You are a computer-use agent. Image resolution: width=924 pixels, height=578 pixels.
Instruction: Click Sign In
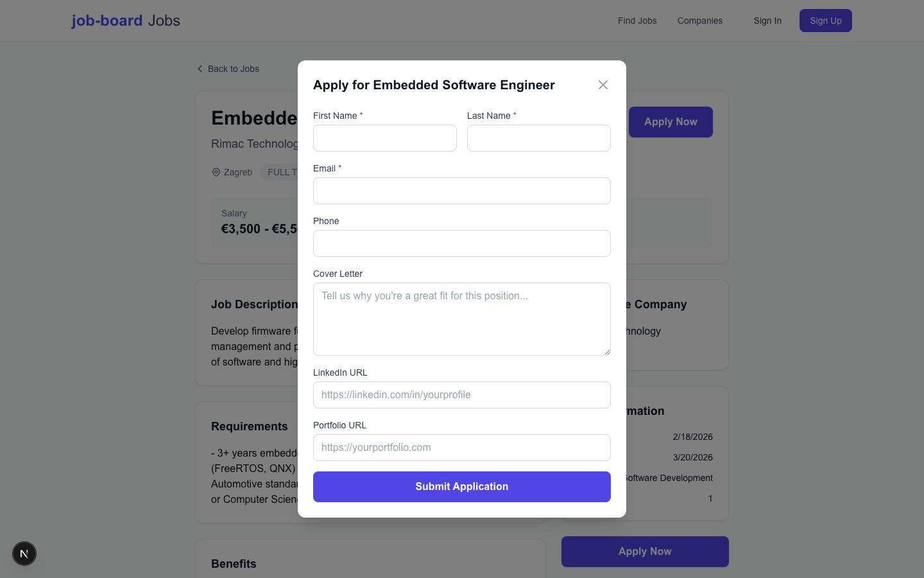click(x=767, y=21)
